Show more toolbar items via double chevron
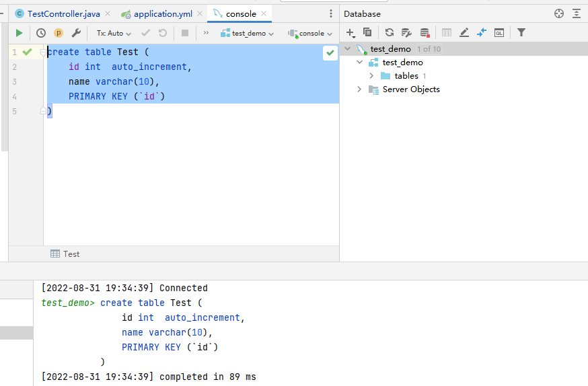 206,33
